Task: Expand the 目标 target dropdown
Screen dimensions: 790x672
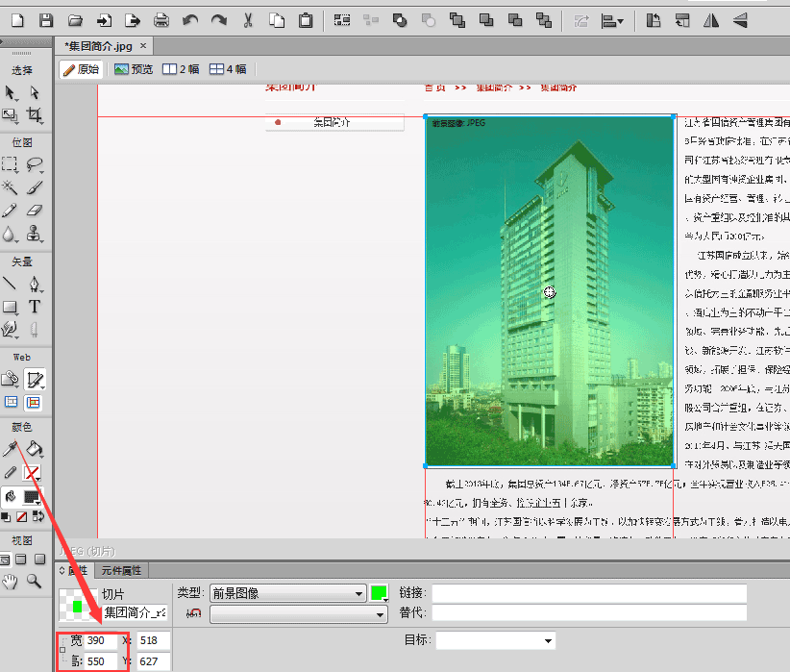Action: [x=496, y=640]
